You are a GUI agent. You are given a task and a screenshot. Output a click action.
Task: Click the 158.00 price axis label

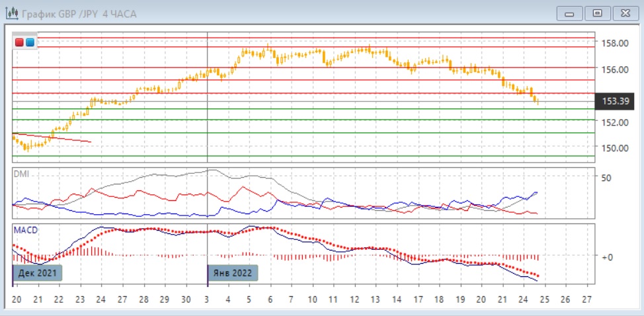pos(615,44)
